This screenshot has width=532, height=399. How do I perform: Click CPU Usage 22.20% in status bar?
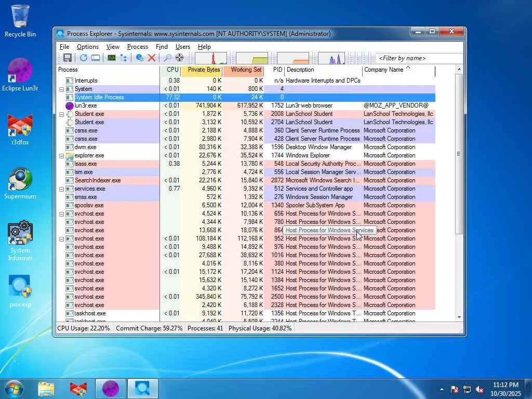coord(84,328)
